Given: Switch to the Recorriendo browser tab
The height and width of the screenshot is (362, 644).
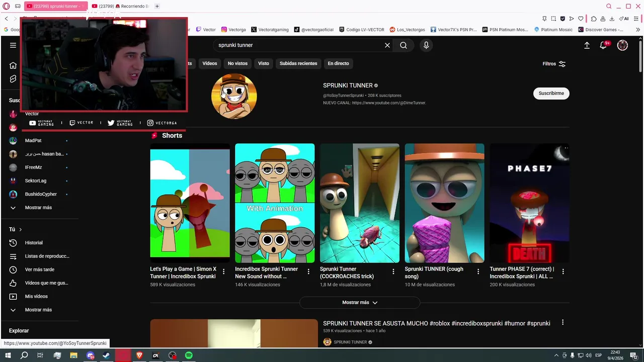Looking at the screenshot, I should pos(121,7).
